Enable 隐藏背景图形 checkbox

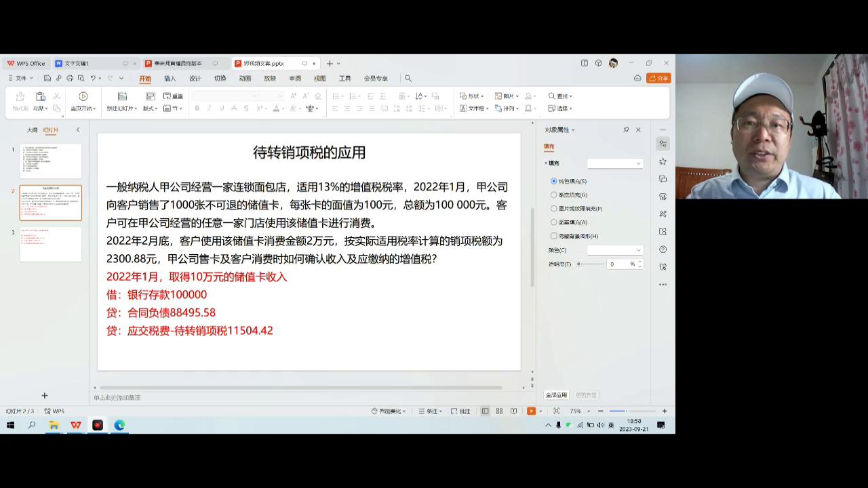point(554,235)
